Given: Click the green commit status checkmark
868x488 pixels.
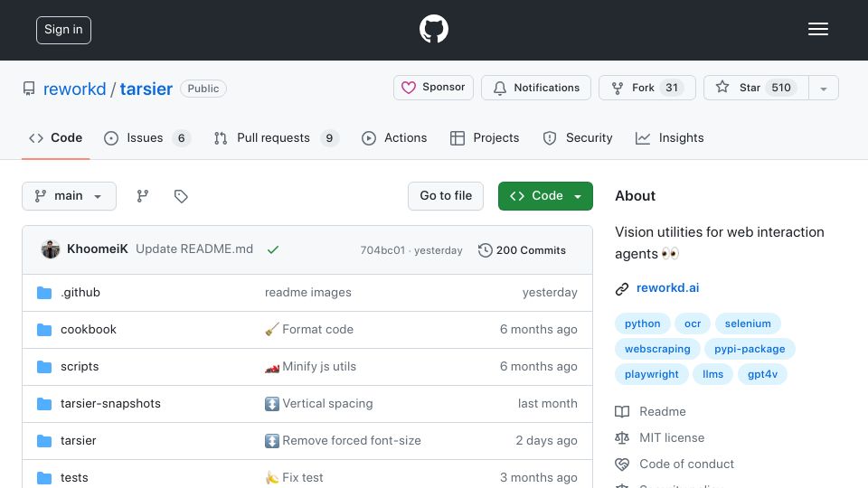Looking at the screenshot, I should [x=273, y=249].
